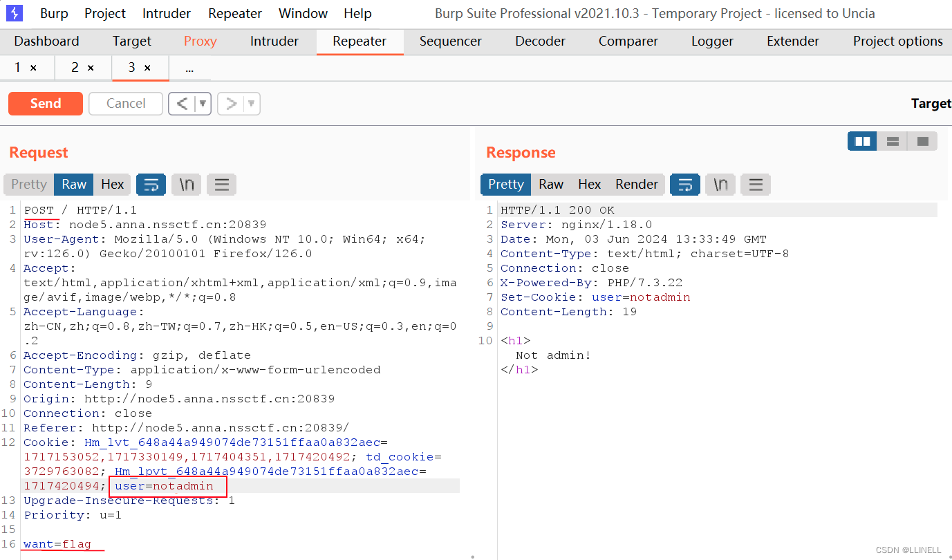Switch Response view to Render
The image size is (952, 560).
637,184
